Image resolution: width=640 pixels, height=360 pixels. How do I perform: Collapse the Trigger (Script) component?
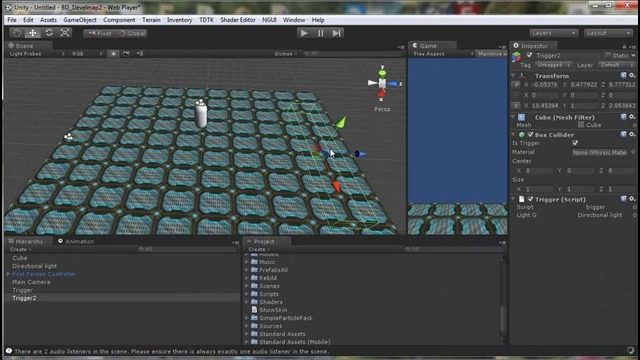coord(513,199)
